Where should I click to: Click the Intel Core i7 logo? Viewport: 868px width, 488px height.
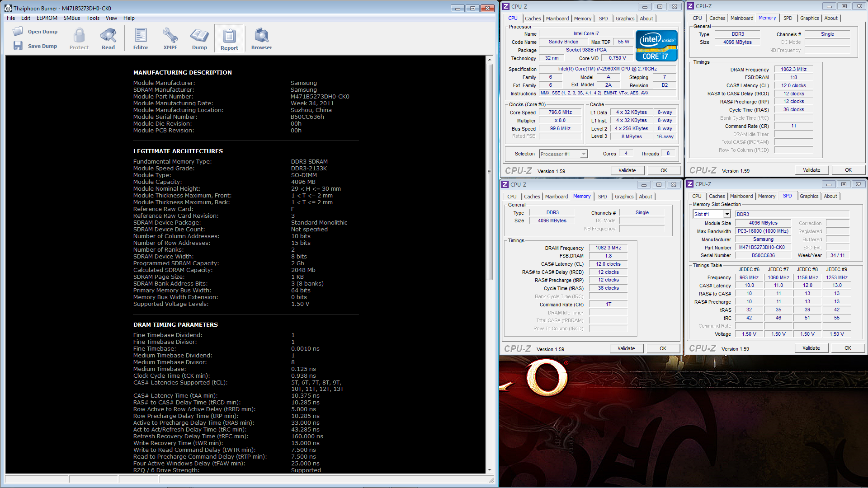click(x=656, y=45)
